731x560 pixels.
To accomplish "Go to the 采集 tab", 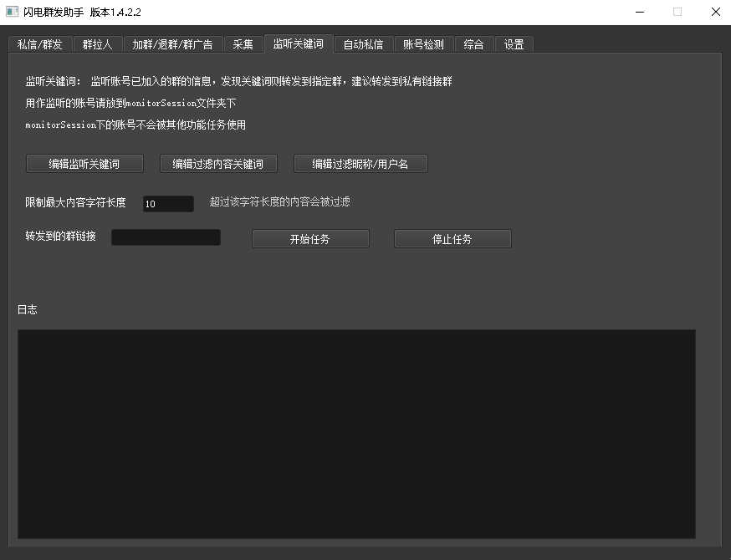I will point(243,44).
